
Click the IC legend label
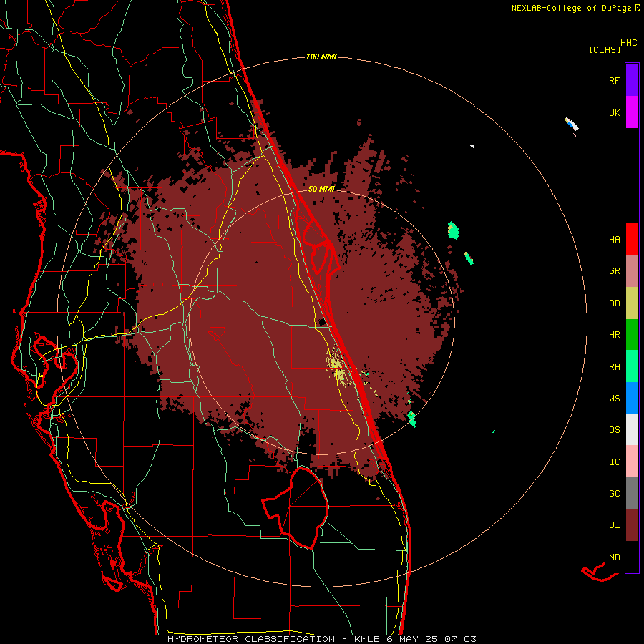[614, 462]
